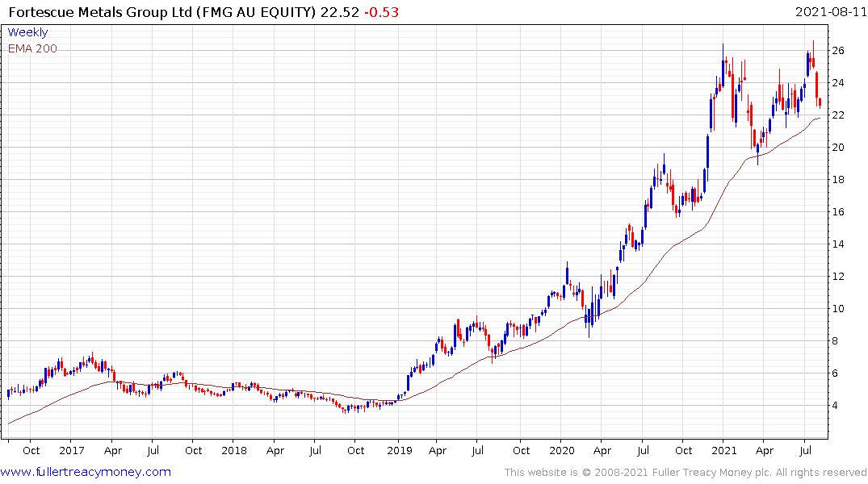The width and height of the screenshot is (868, 484).
Task: Click the 18 price axis label
Action: [838, 180]
